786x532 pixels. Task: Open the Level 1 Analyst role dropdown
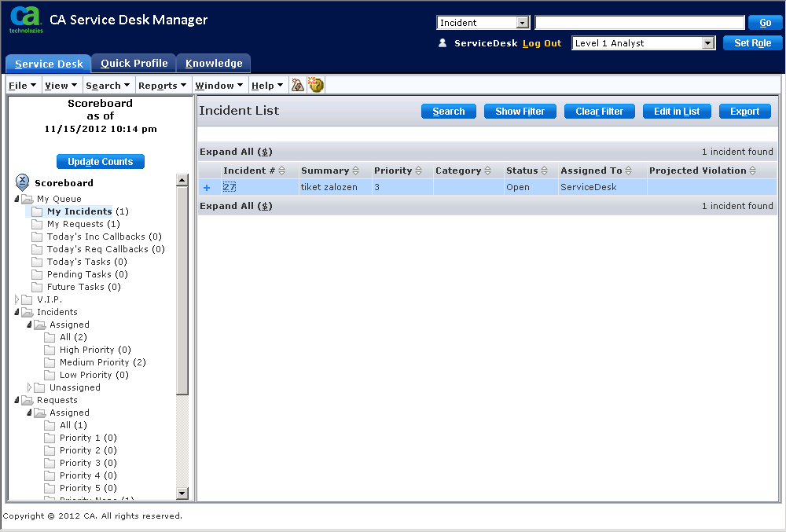(708, 43)
